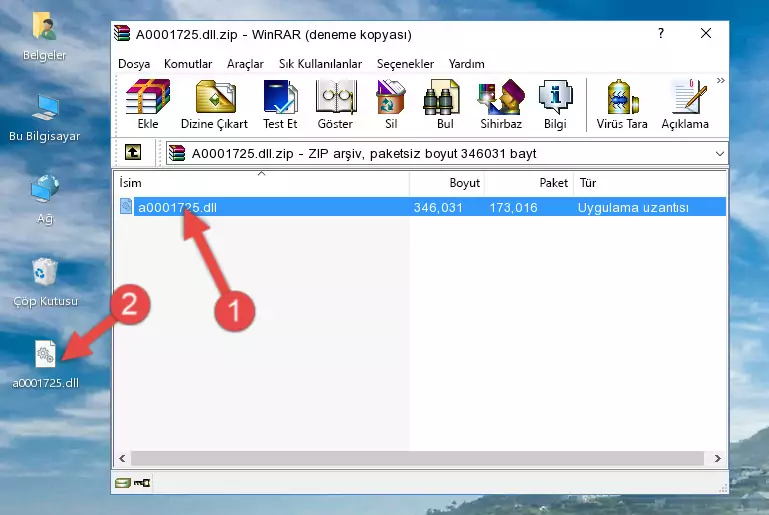
Task: Click Uygulama uzantısı type cell
Action: point(633,207)
